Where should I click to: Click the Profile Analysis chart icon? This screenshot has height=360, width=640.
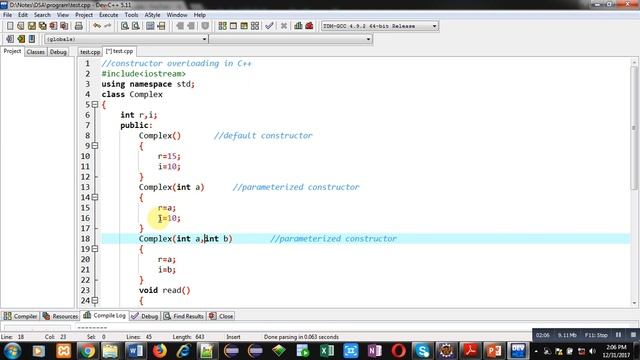(x=298, y=26)
